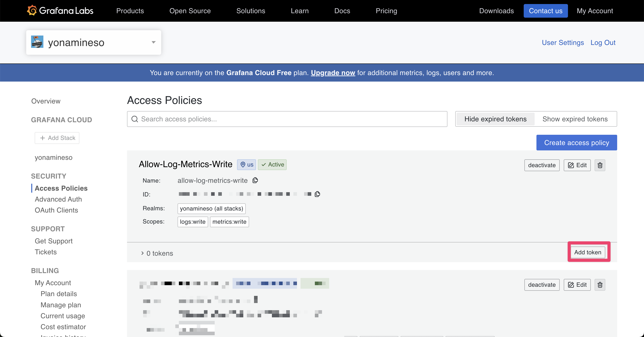Viewport: 644px width, 337px height.
Task: Copy the Allow-Log-Metrics-Write policy ID
Action: (317, 194)
